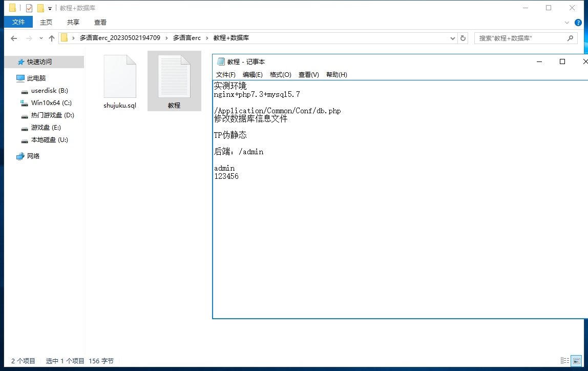This screenshot has height=371, width=588.
Task: Click the 多语言erc breadcrumb segment
Action: pyautogui.click(x=186, y=38)
